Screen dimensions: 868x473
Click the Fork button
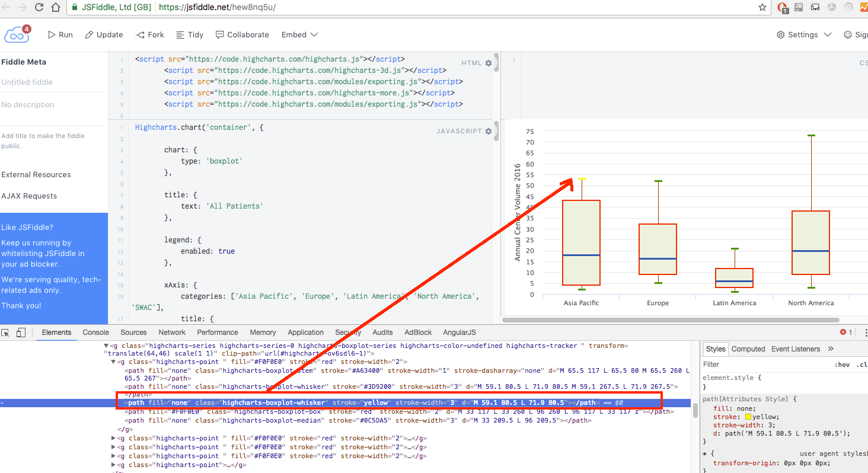149,34
